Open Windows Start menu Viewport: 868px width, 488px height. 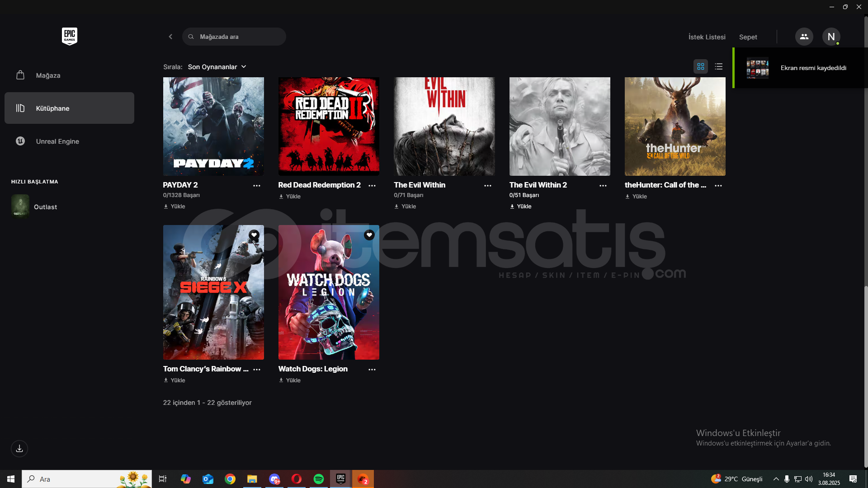[x=11, y=479]
